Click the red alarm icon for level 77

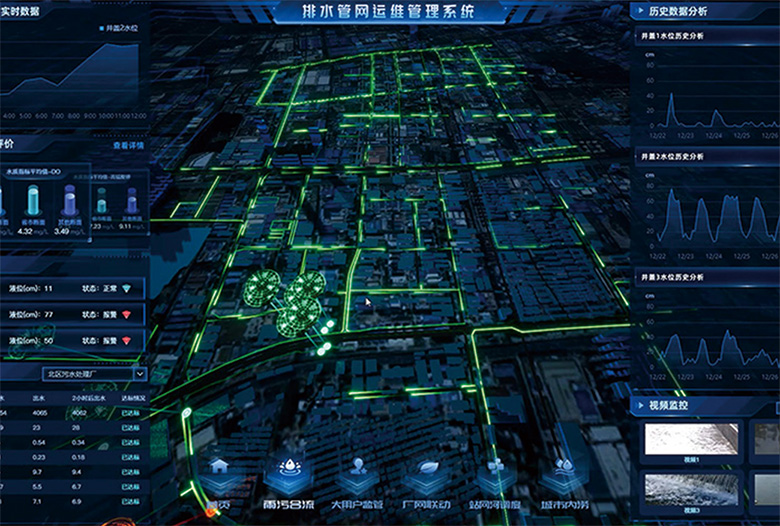(127, 315)
